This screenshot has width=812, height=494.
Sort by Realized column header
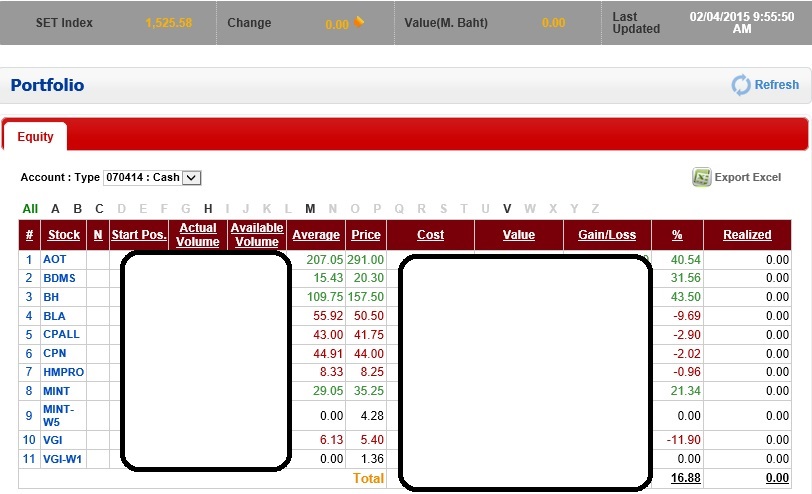pyautogui.click(x=747, y=235)
